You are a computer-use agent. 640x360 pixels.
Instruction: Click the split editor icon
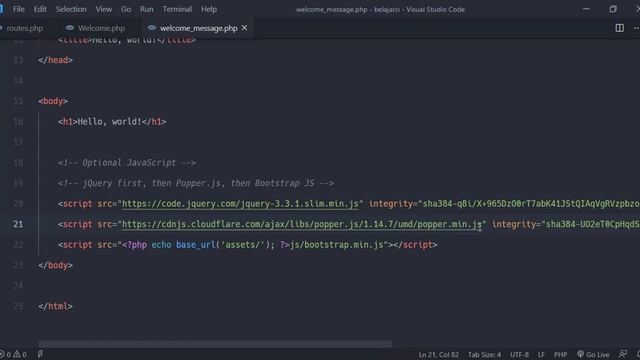pyautogui.click(x=620, y=28)
